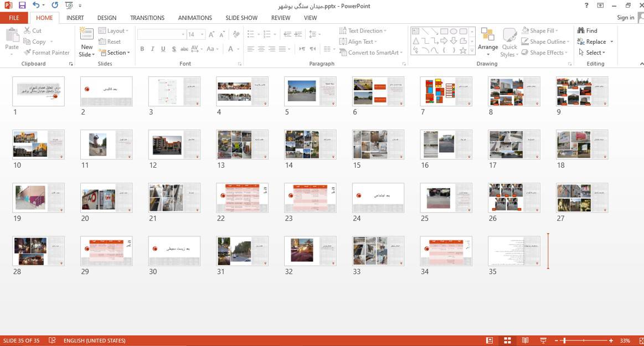Switch to Reading View in status bar

tap(525, 340)
